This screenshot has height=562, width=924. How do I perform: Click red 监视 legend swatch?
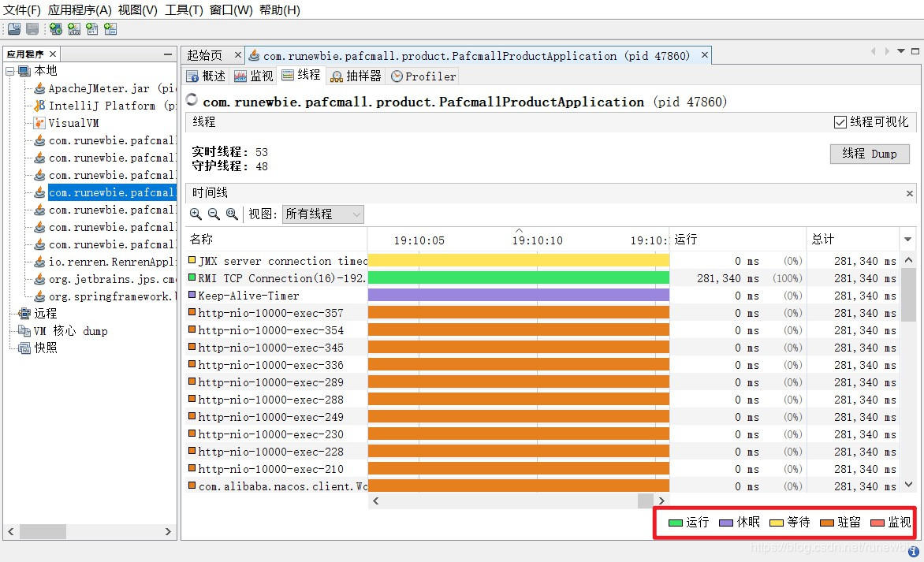877,523
